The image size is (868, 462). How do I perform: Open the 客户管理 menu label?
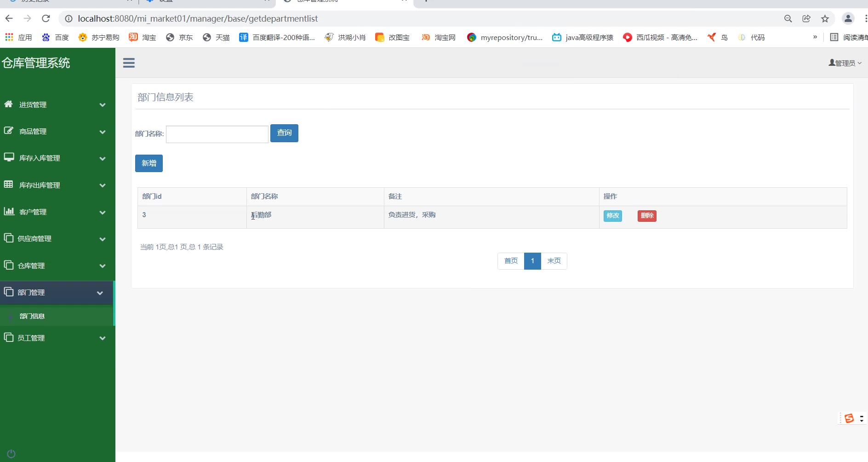pos(33,212)
